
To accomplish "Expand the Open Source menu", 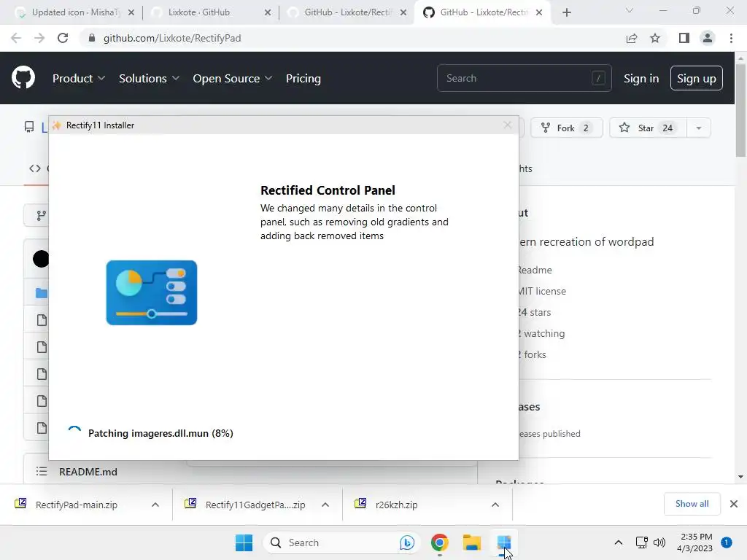I will pyautogui.click(x=233, y=78).
